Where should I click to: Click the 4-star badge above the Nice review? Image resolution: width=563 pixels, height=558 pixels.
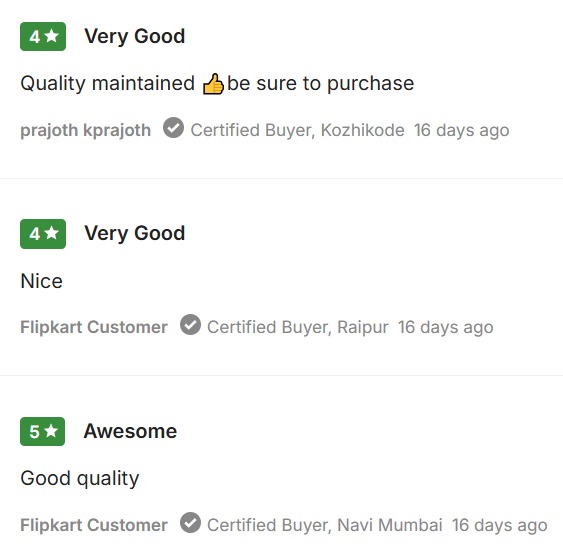43,234
